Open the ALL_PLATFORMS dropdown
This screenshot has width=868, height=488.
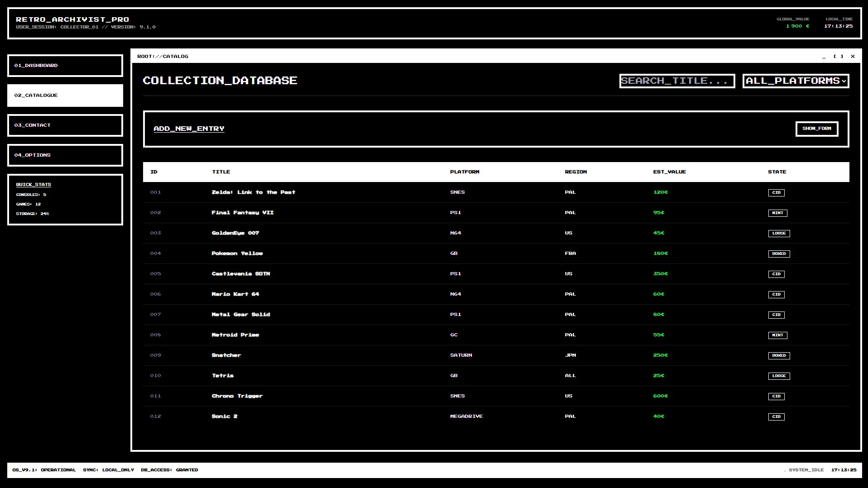point(795,81)
